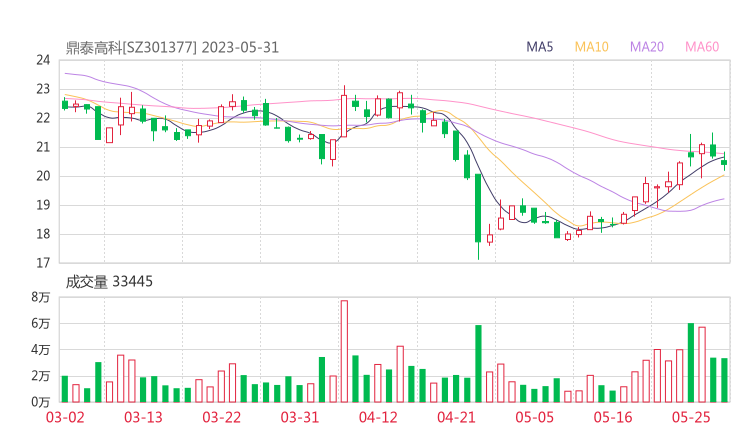740x440 pixels.
Task: Select the 05-16 date label
Action: pyautogui.click(x=613, y=417)
